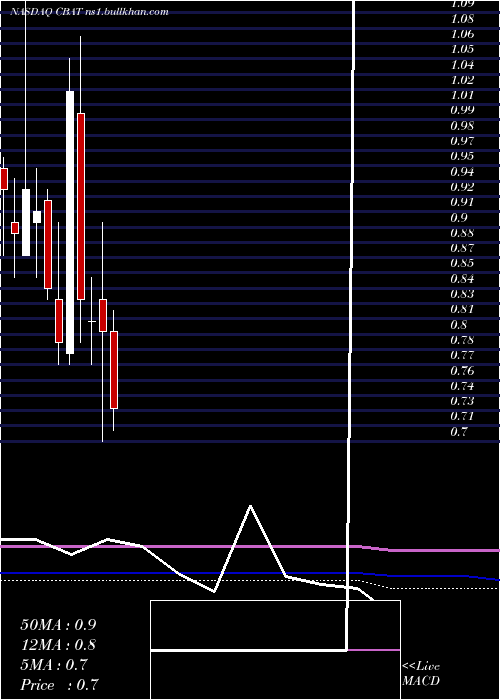The width and height of the screenshot is (500, 700).
Task: Click the 1.04 price level label
Action: 462,66
